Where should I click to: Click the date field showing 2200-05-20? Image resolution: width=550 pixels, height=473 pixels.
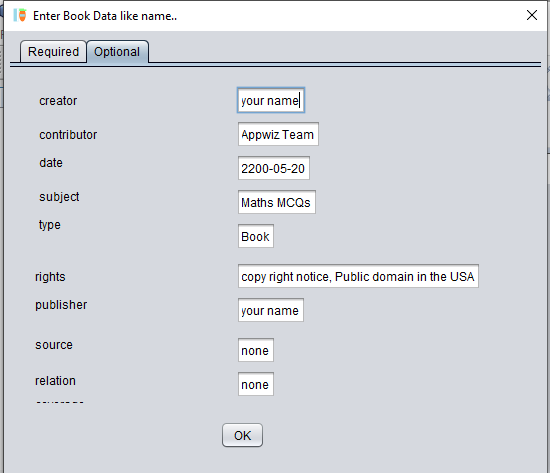[x=274, y=168]
